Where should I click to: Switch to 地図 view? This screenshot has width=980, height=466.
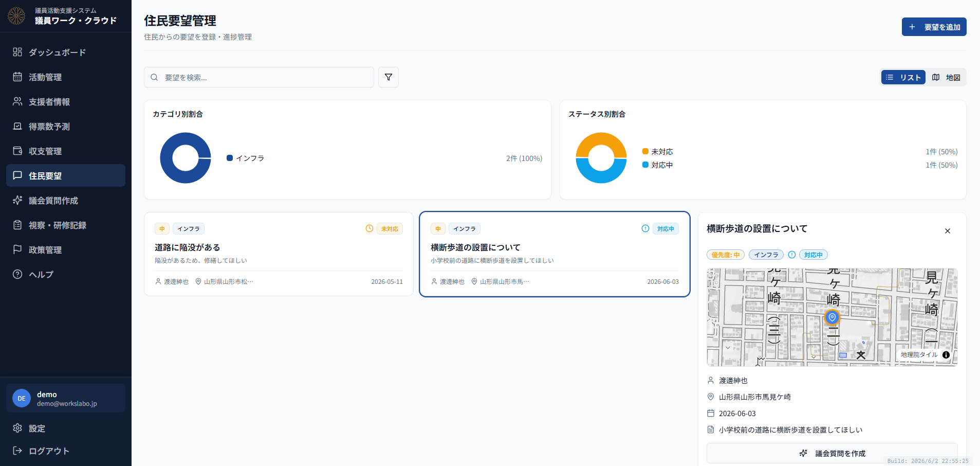(x=946, y=77)
